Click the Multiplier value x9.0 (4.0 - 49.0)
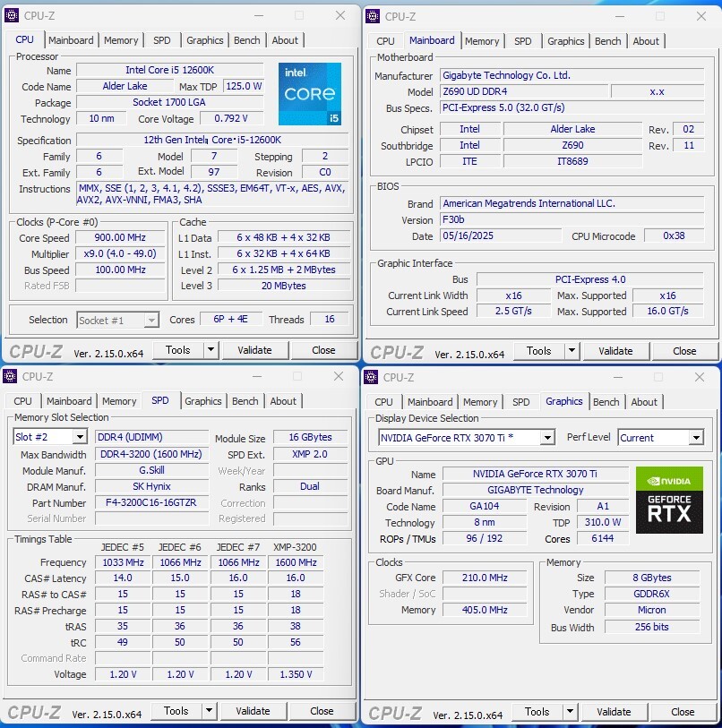The height and width of the screenshot is (728, 722). (120, 253)
